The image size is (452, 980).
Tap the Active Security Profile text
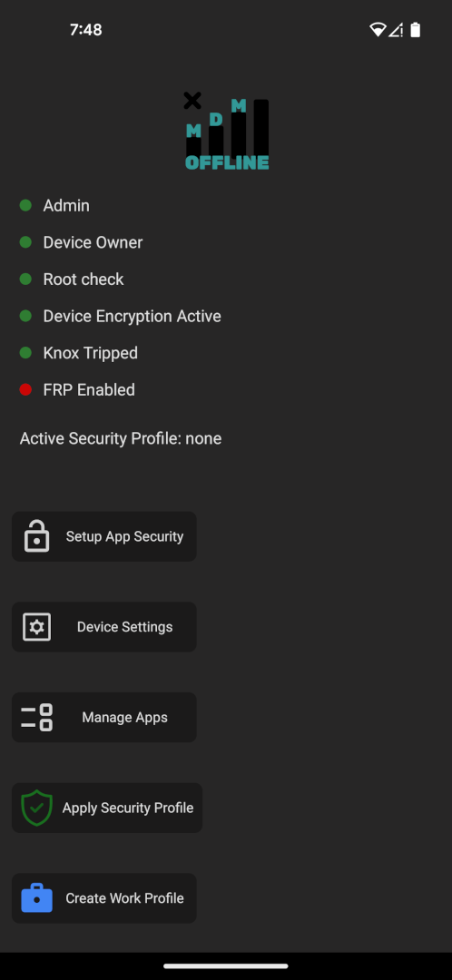(x=121, y=439)
